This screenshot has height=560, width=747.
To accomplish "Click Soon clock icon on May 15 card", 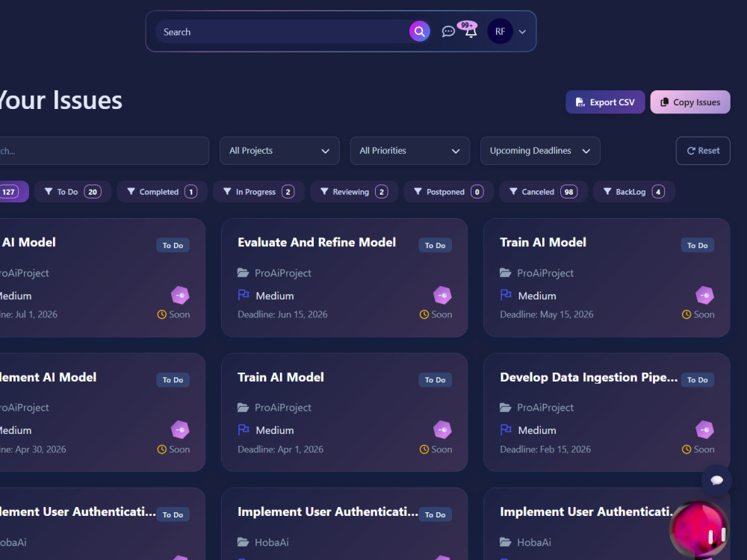I will tap(686, 314).
